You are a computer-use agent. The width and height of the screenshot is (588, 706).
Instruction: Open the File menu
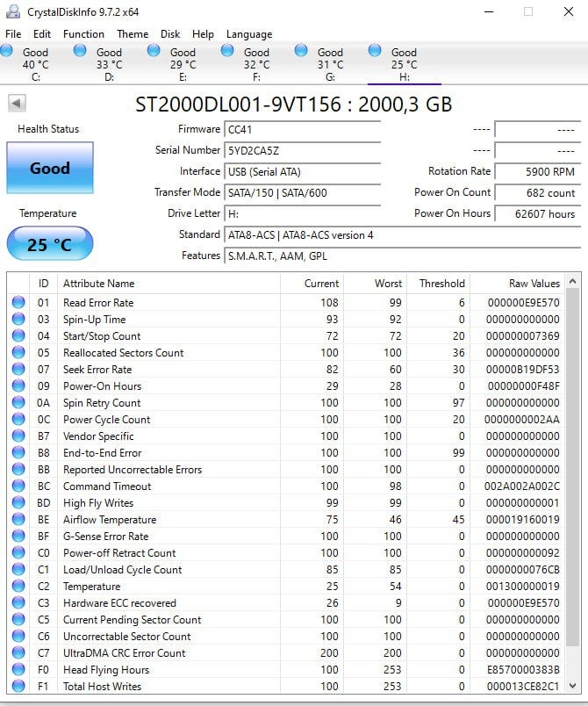13,34
